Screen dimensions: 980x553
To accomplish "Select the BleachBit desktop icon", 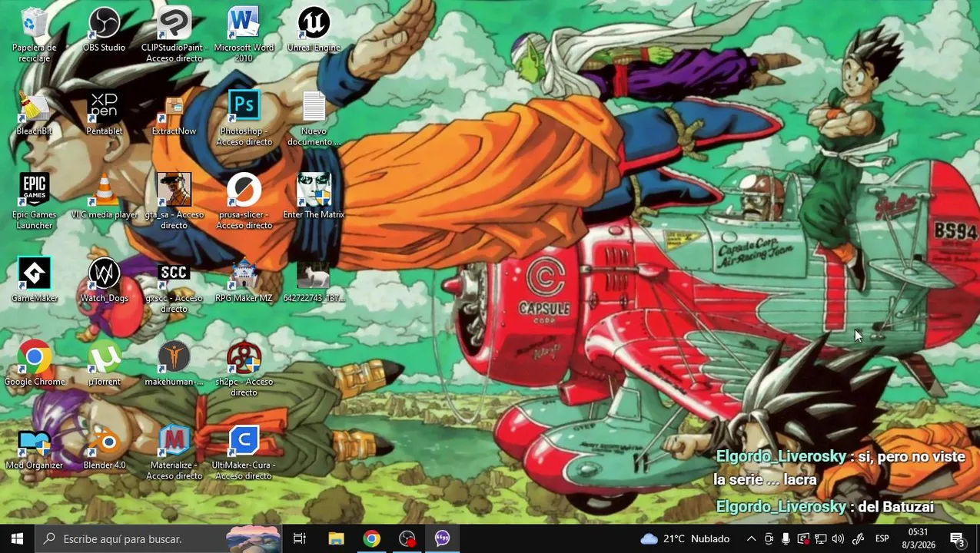I will coord(34,113).
